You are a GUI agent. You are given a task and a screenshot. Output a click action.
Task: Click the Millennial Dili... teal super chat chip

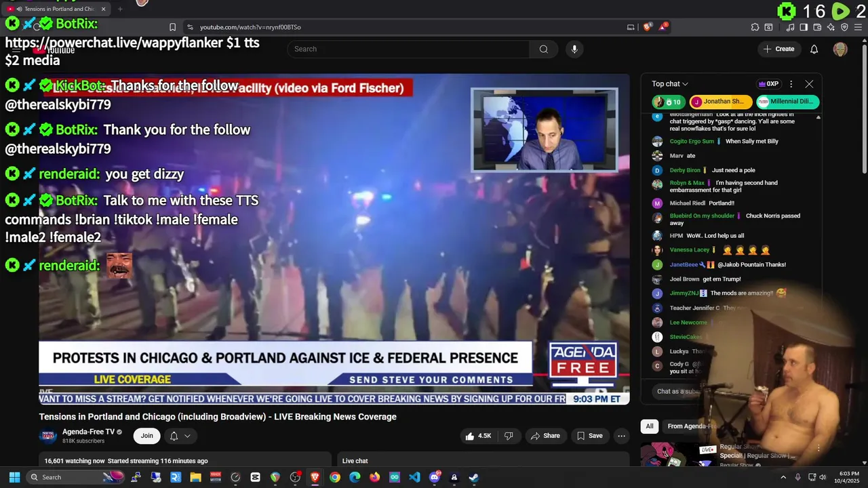click(x=788, y=102)
